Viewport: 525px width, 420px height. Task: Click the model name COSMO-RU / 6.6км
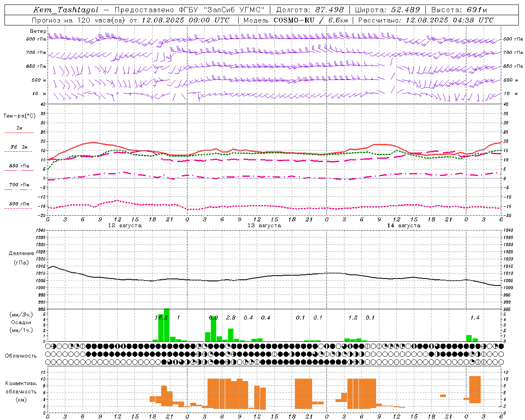310,20
